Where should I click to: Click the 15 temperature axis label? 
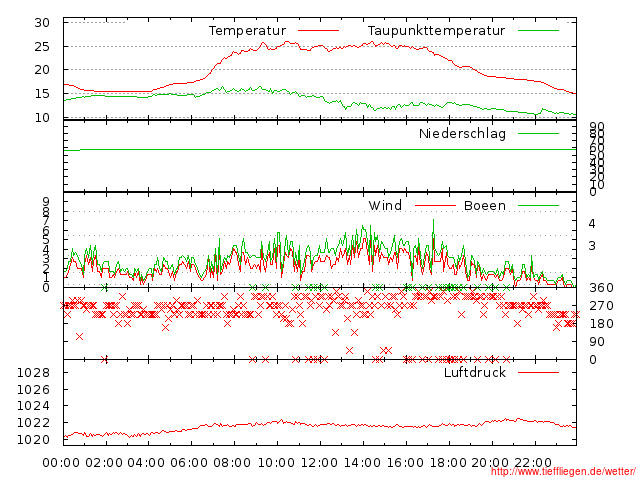point(42,93)
